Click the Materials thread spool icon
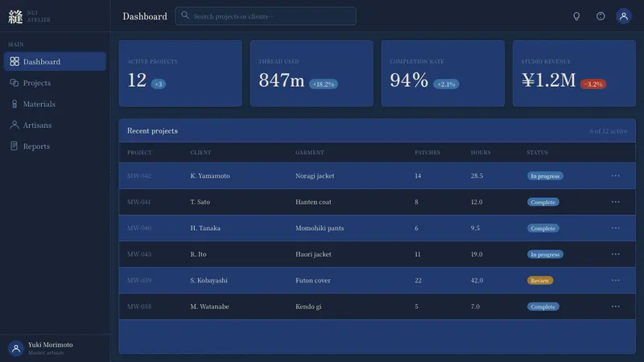The width and height of the screenshot is (644, 362). [x=14, y=104]
